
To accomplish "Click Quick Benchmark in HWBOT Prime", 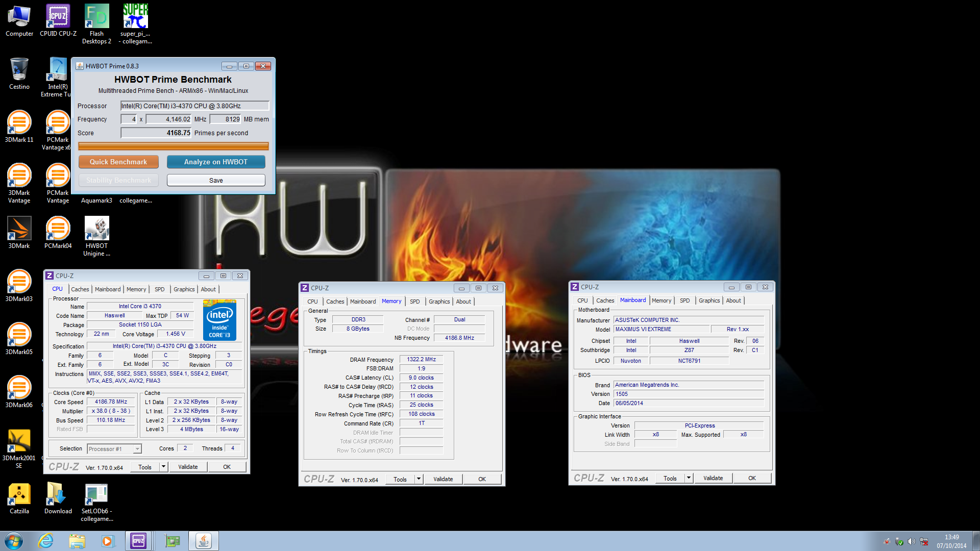I will [x=118, y=162].
